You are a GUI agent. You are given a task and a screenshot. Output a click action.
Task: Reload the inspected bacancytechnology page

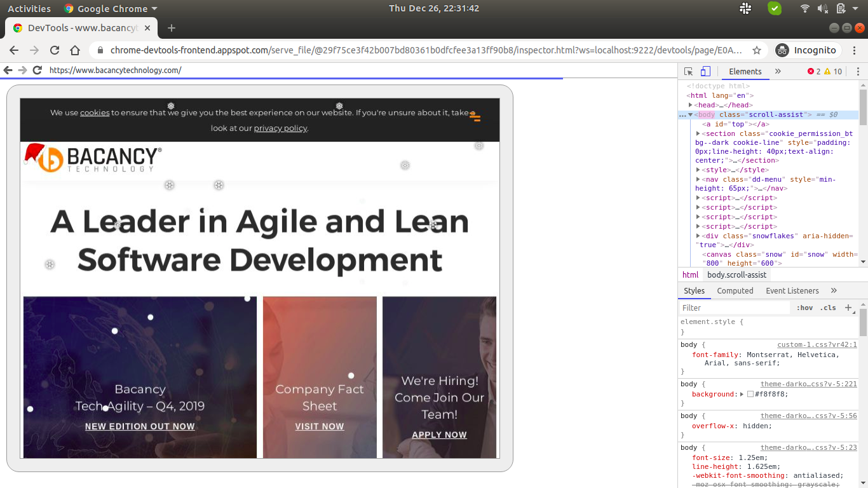[37, 70]
